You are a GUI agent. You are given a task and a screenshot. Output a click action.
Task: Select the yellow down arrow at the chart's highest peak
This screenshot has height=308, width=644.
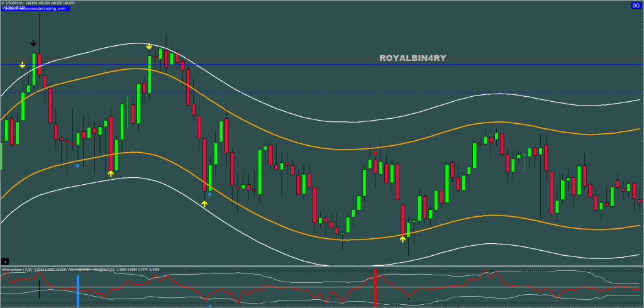pyautogui.click(x=149, y=47)
